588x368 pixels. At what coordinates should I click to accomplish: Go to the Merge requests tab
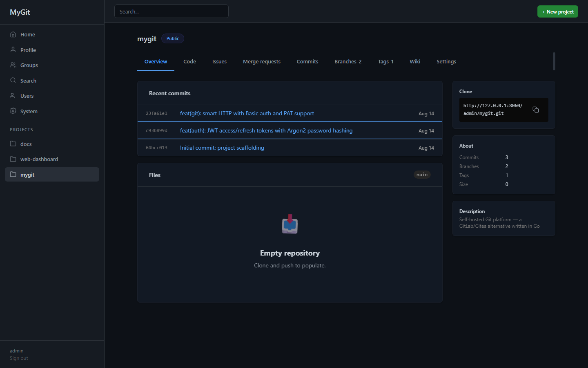click(262, 62)
